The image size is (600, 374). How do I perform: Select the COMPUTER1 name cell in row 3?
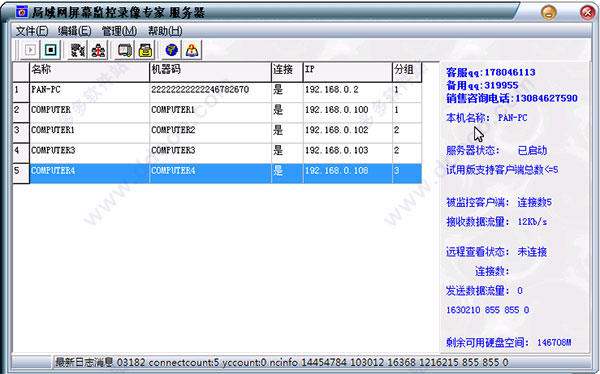pos(89,133)
